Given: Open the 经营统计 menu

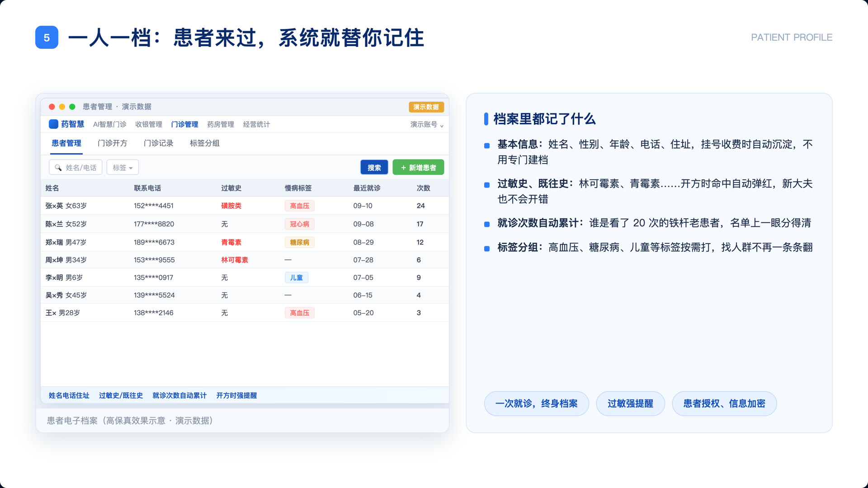Looking at the screenshot, I should pyautogui.click(x=256, y=124).
